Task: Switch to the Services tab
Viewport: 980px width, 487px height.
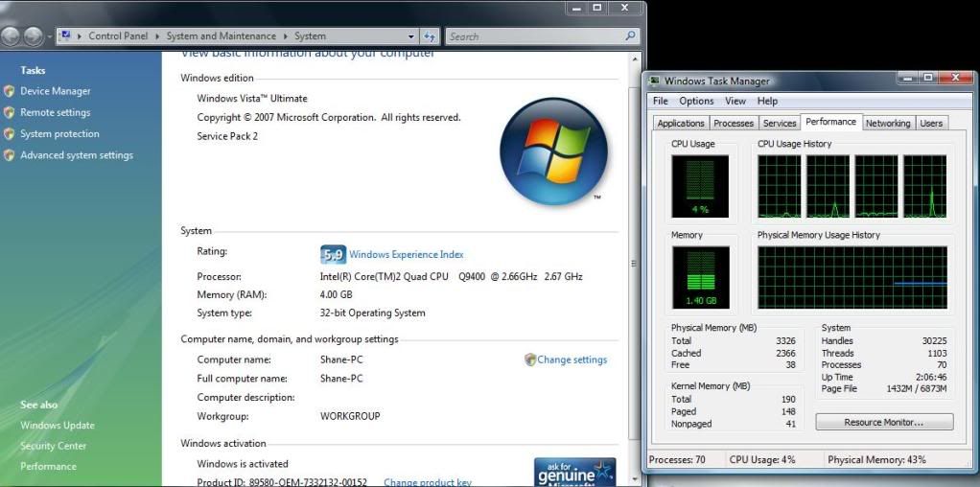Action: [x=780, y=123]
